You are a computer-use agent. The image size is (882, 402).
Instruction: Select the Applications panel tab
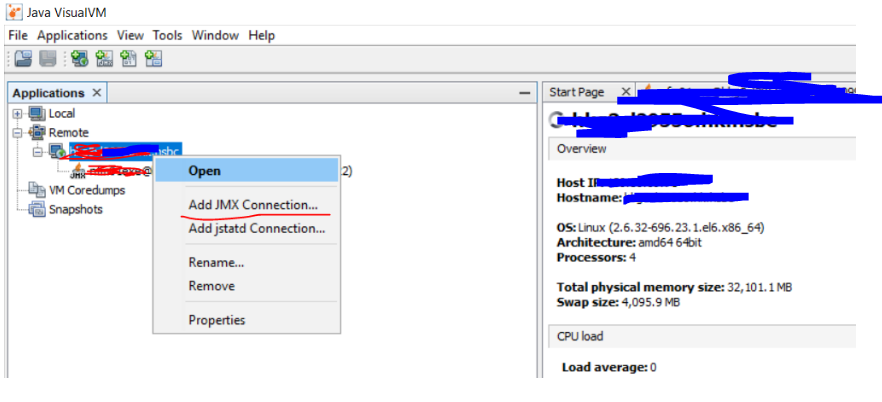48,93
